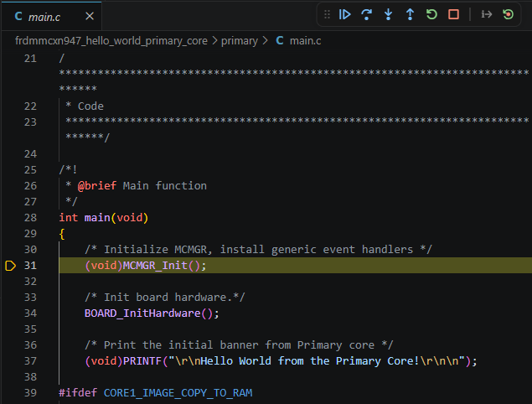Screen dimensions: 532x404
Task: Toggle instruction stepping mode icon
Action: point(487,14)
